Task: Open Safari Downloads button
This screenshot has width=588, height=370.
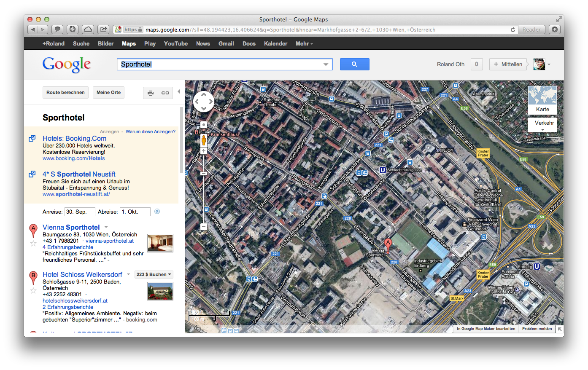Action: [x=555, y=29]
